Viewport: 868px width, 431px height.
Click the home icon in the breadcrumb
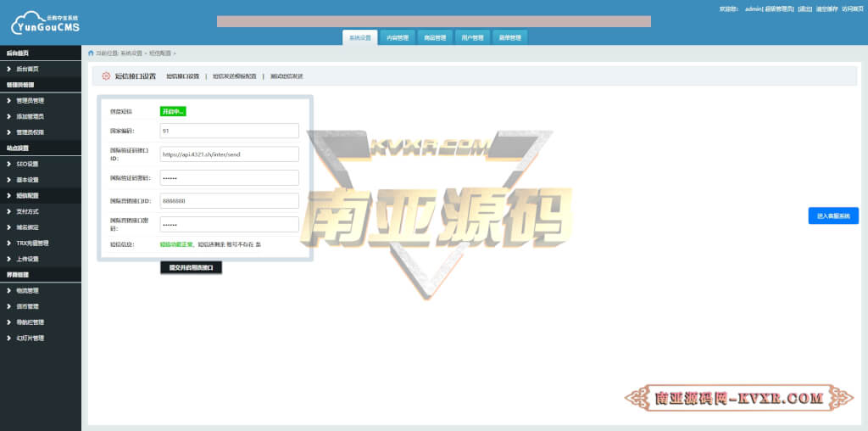click(x=91, y=53)
